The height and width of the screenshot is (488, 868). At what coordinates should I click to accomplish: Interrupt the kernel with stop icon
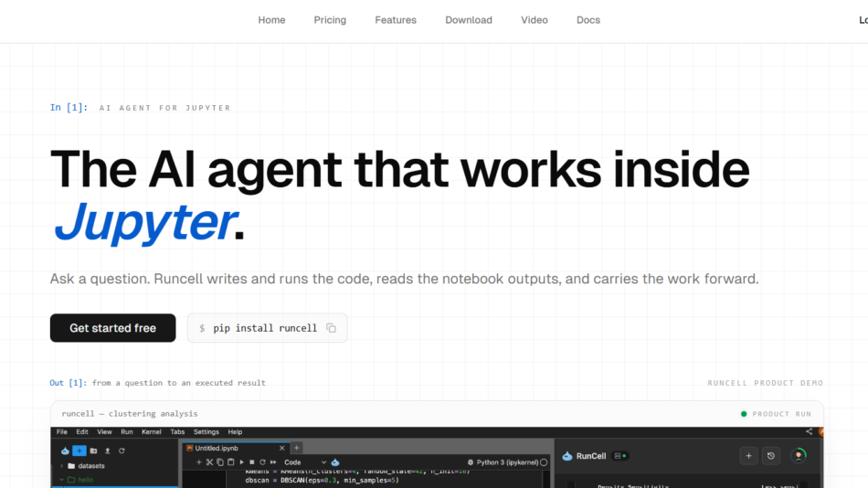252,462
